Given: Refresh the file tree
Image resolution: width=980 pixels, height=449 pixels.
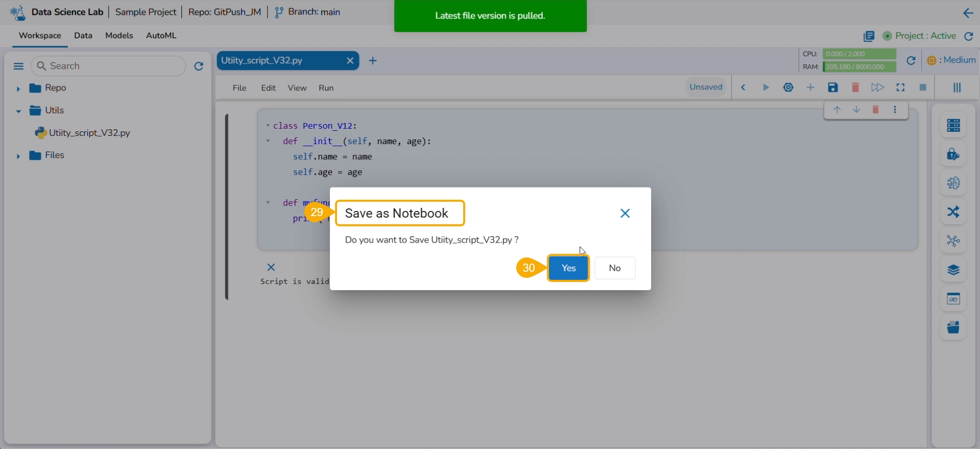Looking at the screenshot, I should coord(199,66).
